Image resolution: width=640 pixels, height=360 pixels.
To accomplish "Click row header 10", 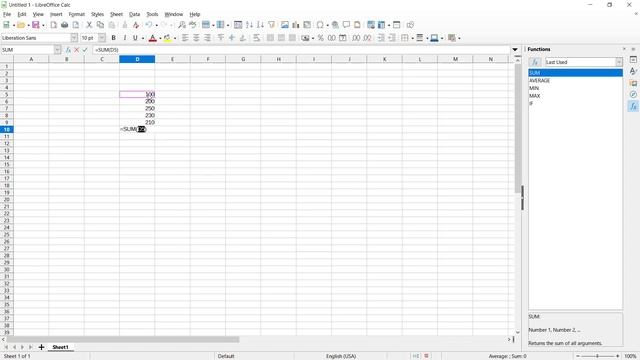I will pyautogui.click(x=7, y=129).
